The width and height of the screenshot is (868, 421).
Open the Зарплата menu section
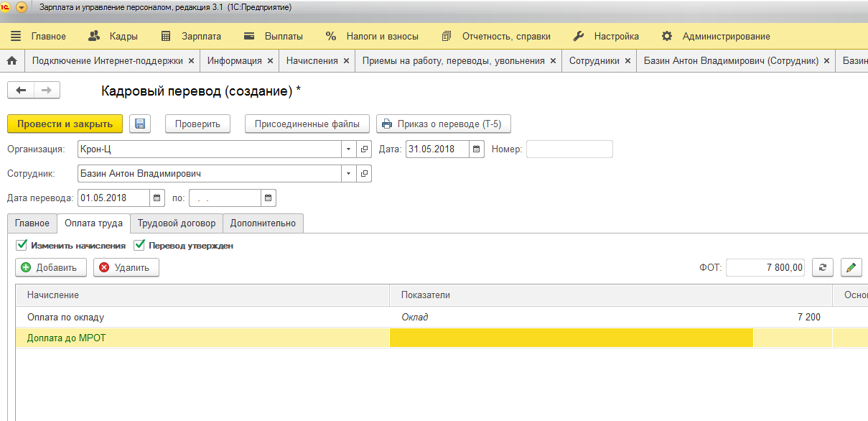pyautogui.click(x=191, y=36)
